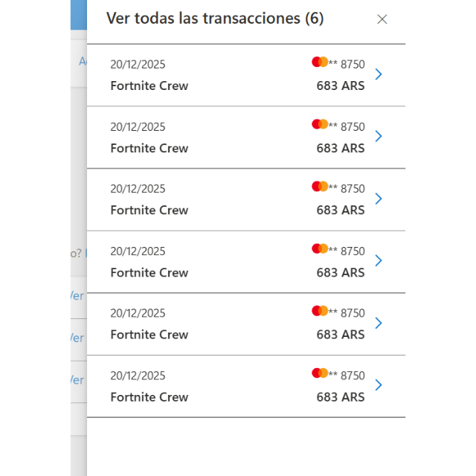The width and height of the screenshot is (476, 476).
Task: Open details chevron of second transaction
Action: point(379,137)
